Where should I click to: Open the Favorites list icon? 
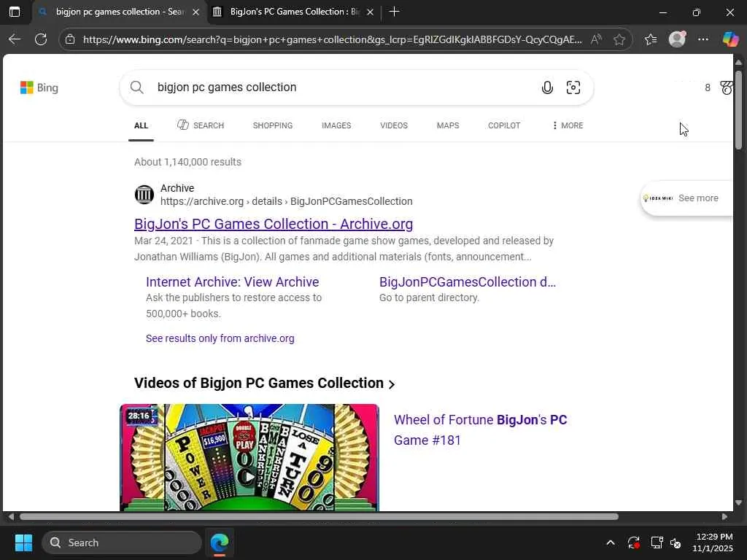pyautogui.click(x=651, y=39)
